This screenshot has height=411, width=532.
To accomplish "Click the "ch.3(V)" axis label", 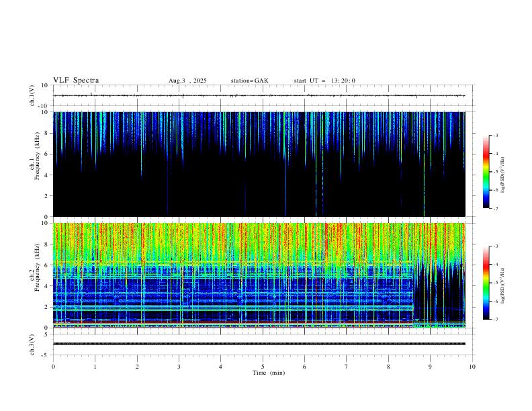I will tap(32, 345).
